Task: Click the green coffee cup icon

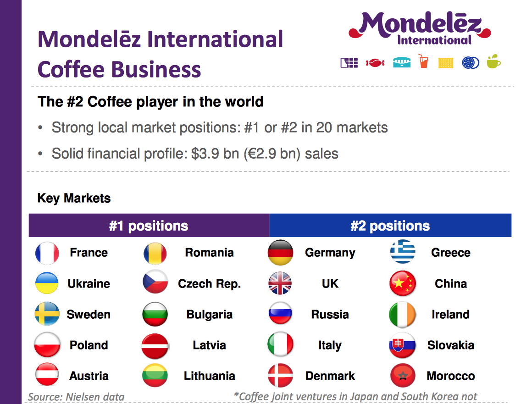Action: tap(493, 61)
